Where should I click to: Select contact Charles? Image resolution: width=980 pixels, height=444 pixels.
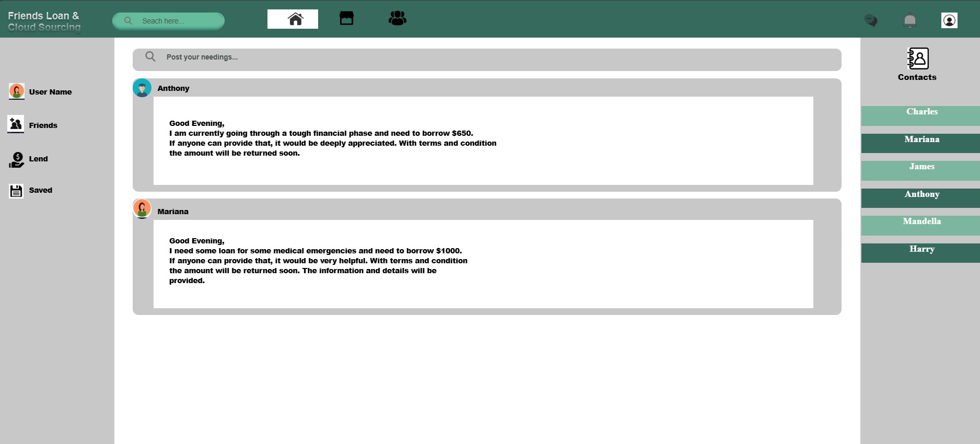(920, 116)
